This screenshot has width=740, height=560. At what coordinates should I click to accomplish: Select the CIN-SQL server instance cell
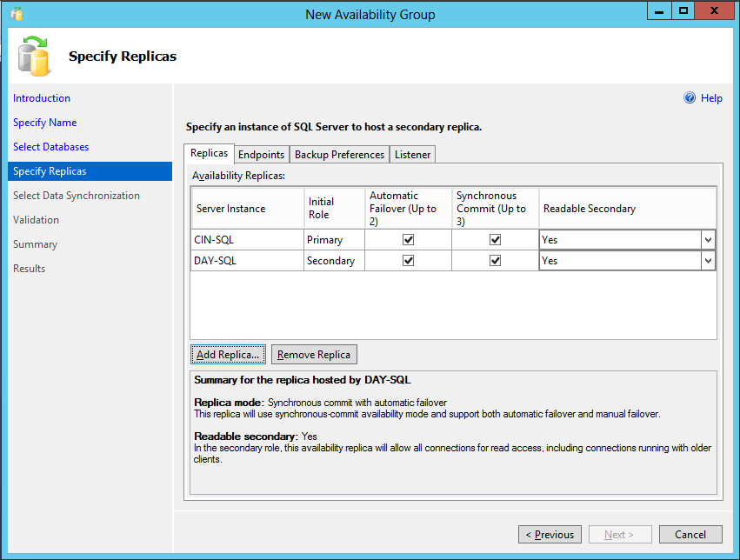click(x=247, y=240)
